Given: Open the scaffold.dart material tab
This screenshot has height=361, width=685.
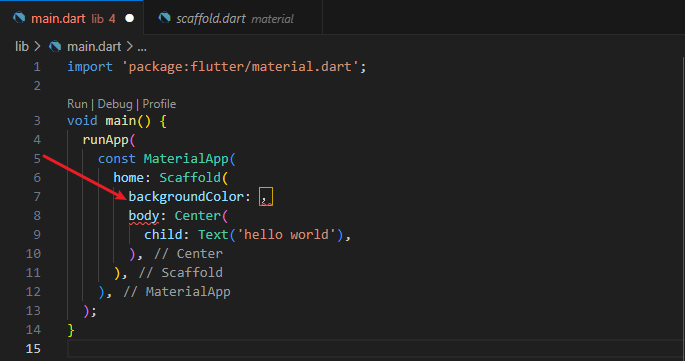Looking at the screenshot, I should point(233,18).
